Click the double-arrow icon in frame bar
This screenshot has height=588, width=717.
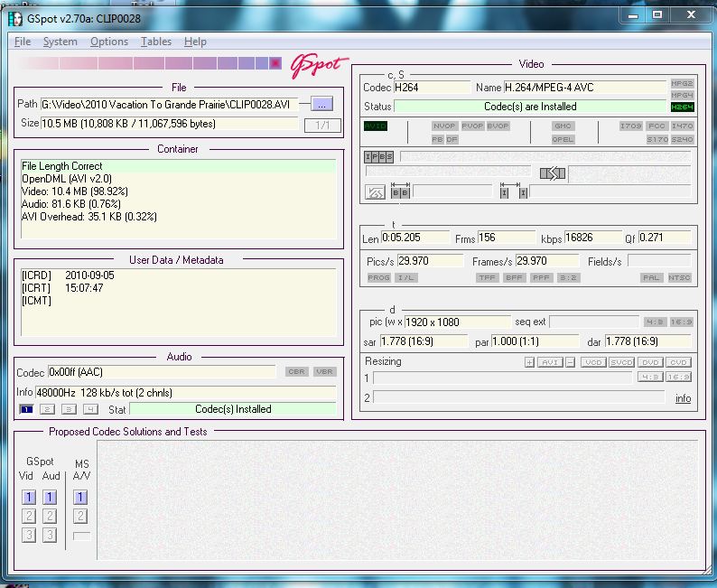click(552, 173)
